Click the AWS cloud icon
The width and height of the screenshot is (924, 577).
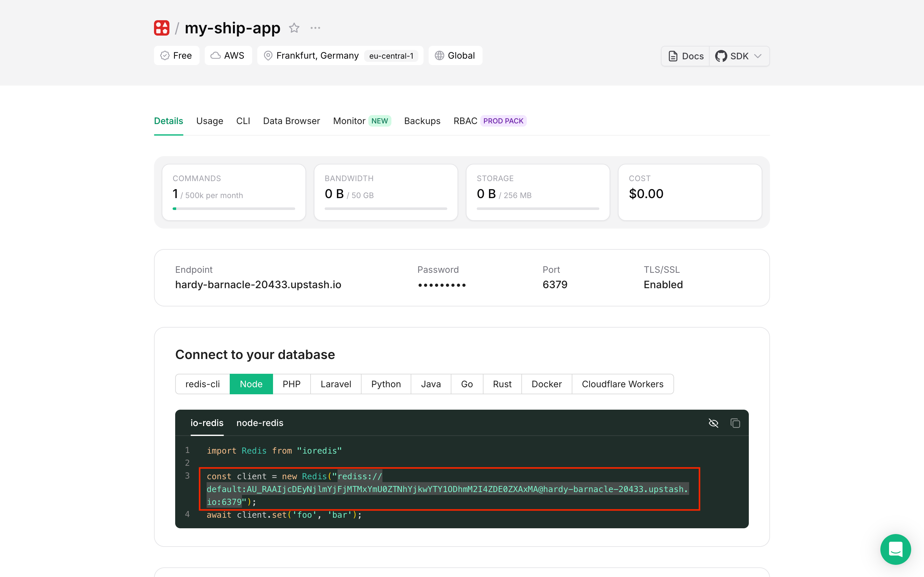pos(215,55)
